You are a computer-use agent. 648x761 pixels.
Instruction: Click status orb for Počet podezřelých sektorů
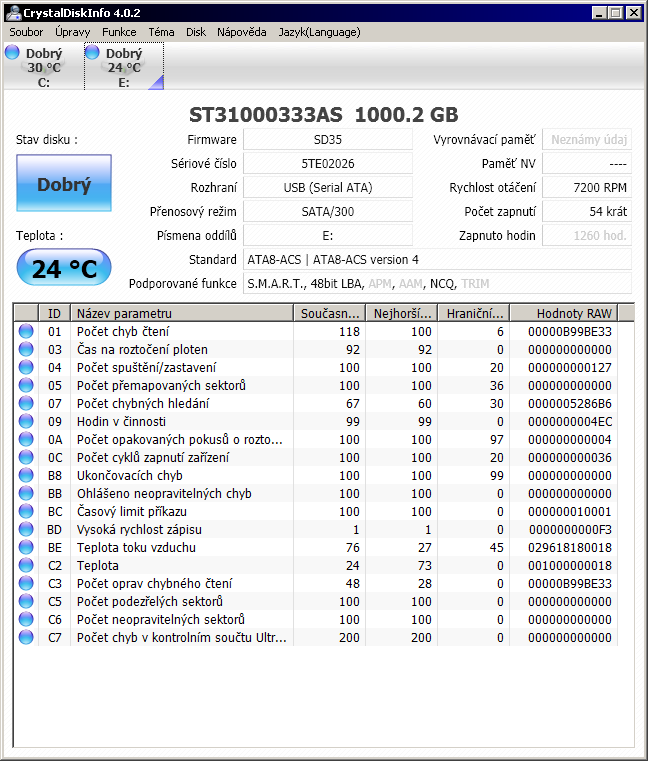tap(26, 601)
